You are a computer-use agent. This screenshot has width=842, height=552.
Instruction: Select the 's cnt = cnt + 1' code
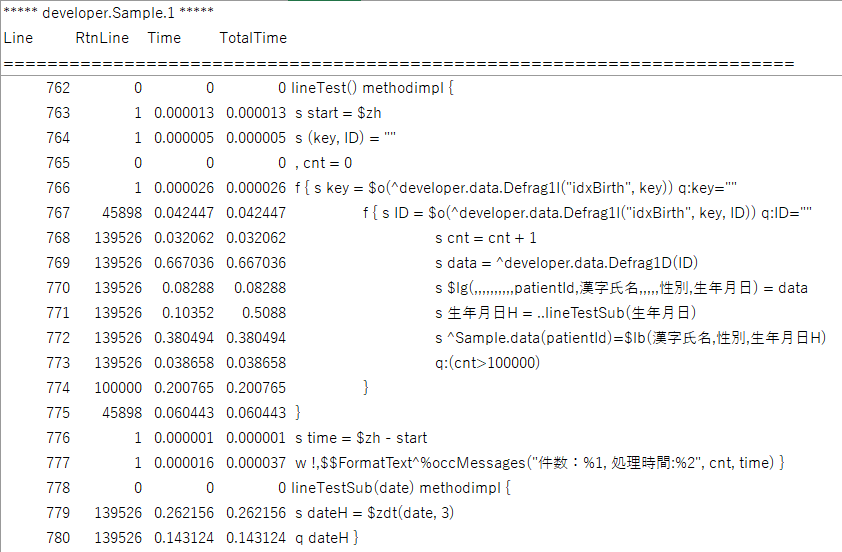[486, 238]
